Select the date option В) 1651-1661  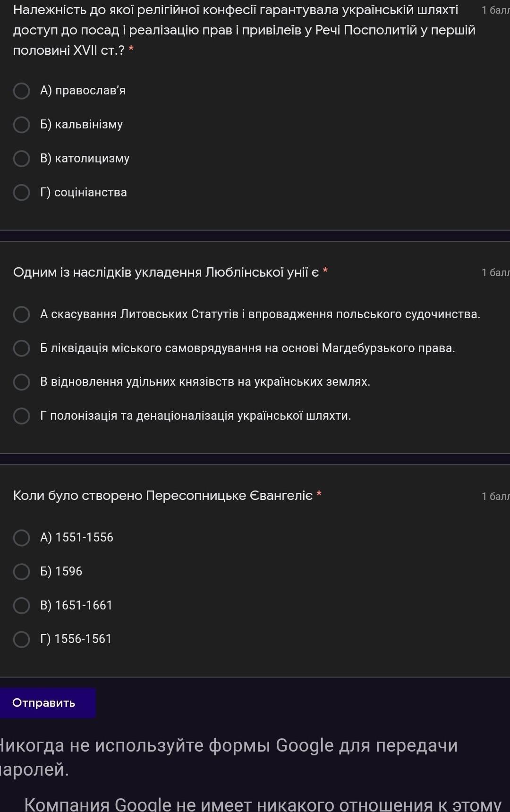pos(21,606)
